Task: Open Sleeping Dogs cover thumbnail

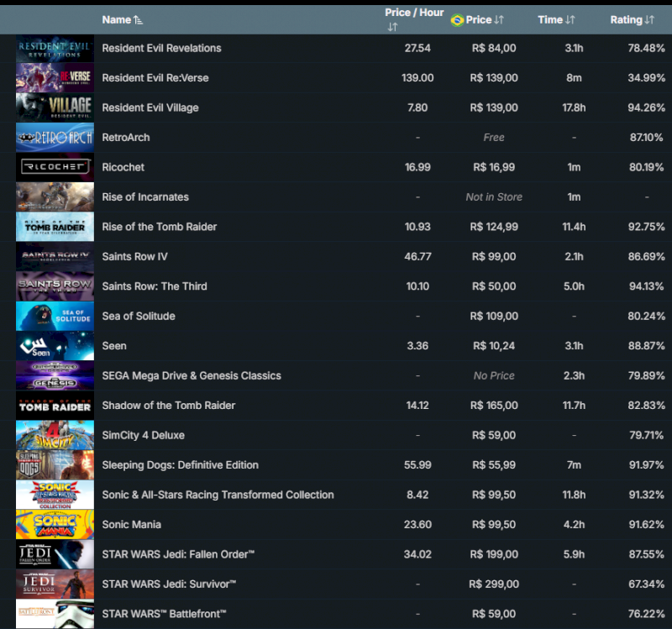Action: (x=55, y=465)
